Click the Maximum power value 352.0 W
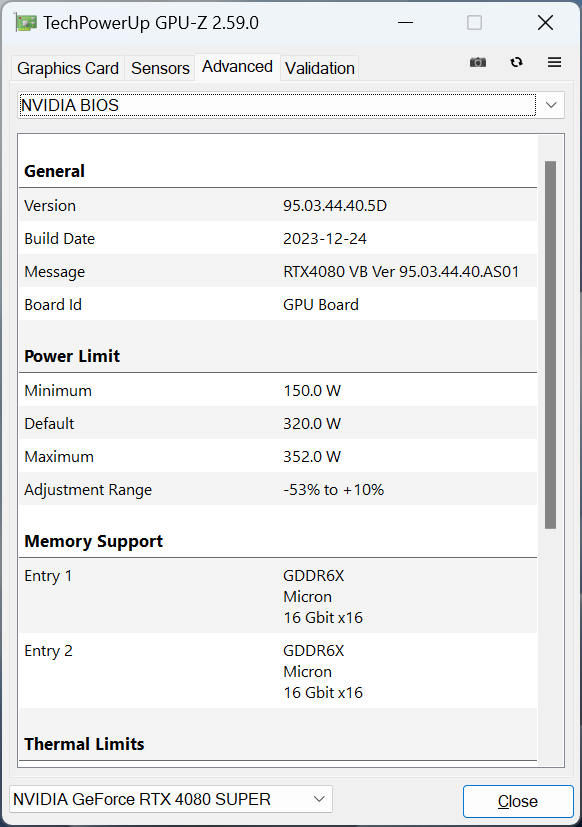Image resolution: width=582 pixels, height=827 pixels. point(312,457)
